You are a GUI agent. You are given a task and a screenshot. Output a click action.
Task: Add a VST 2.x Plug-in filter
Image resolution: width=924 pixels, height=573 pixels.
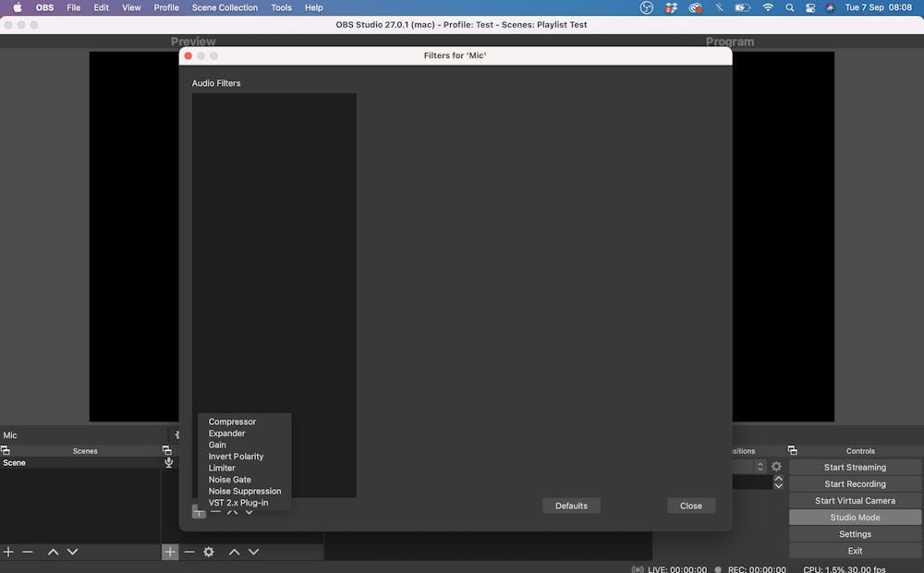point(238,503)
